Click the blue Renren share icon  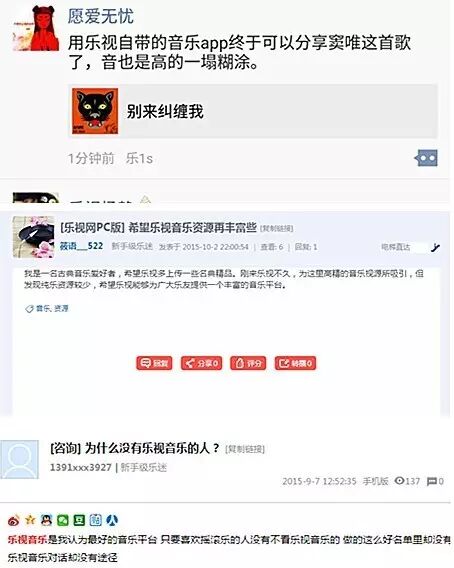[112, 520]
